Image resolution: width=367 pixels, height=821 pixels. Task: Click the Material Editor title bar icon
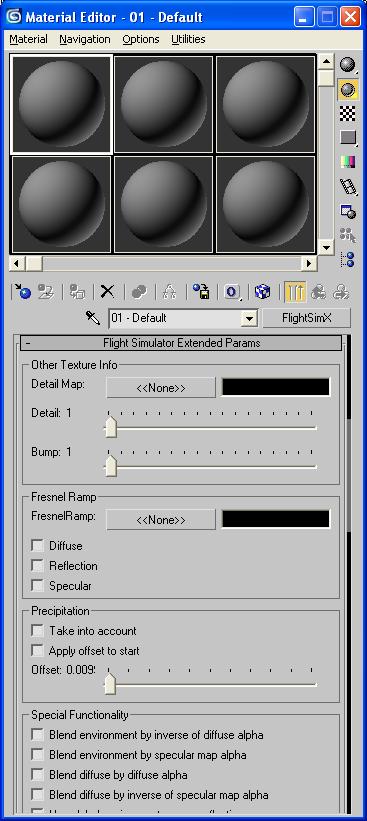[14, 17]
